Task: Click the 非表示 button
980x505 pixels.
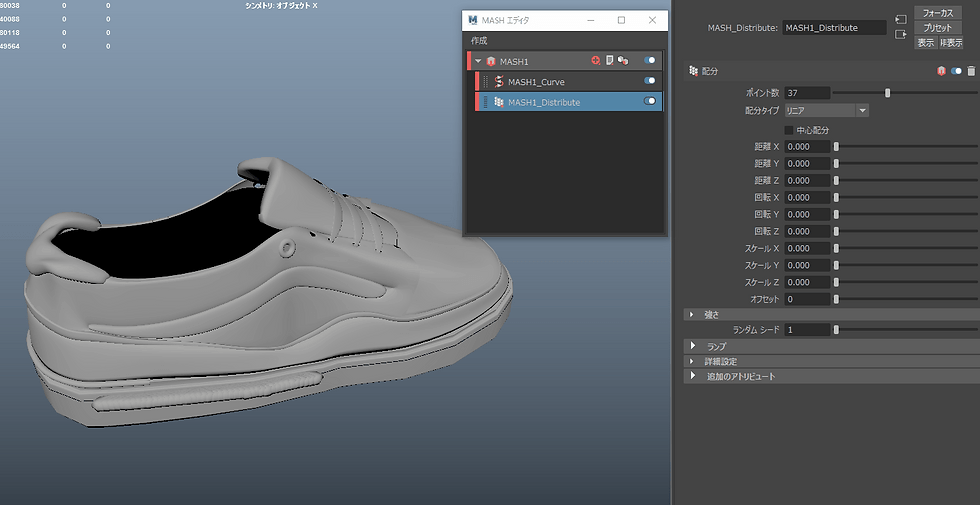Action: click(951, 42)
